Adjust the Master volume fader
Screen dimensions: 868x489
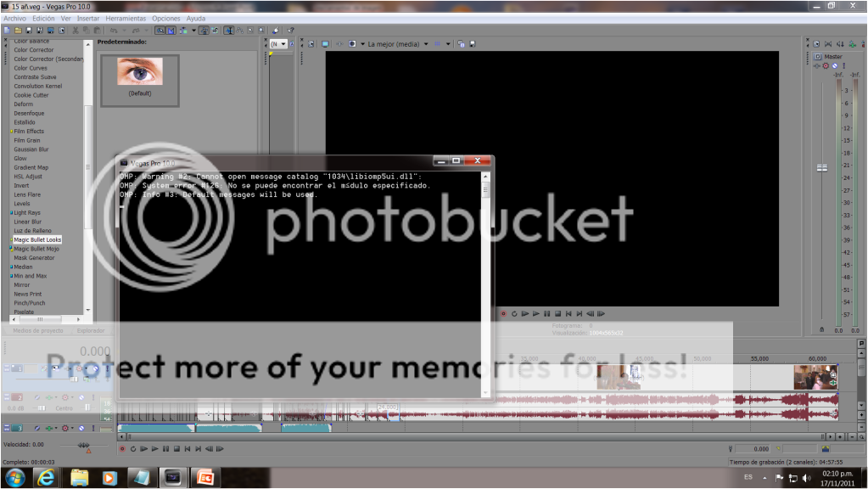coord(822,168)
